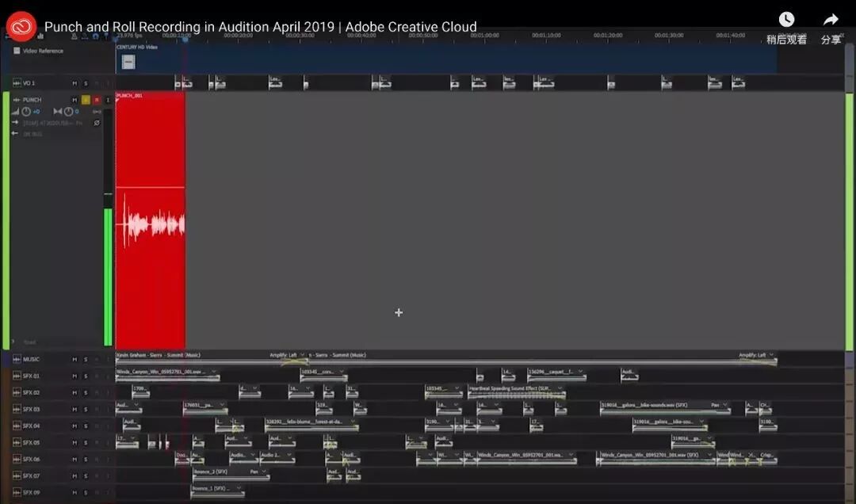Open the 328292 felix-blume clip dropdown

click(x=353, y=422)
